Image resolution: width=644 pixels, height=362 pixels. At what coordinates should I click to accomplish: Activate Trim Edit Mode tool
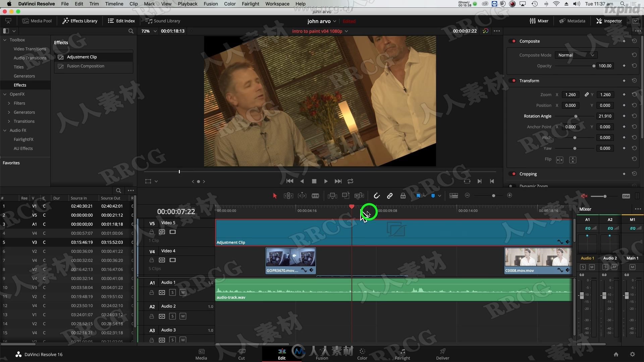click(288, 196)
